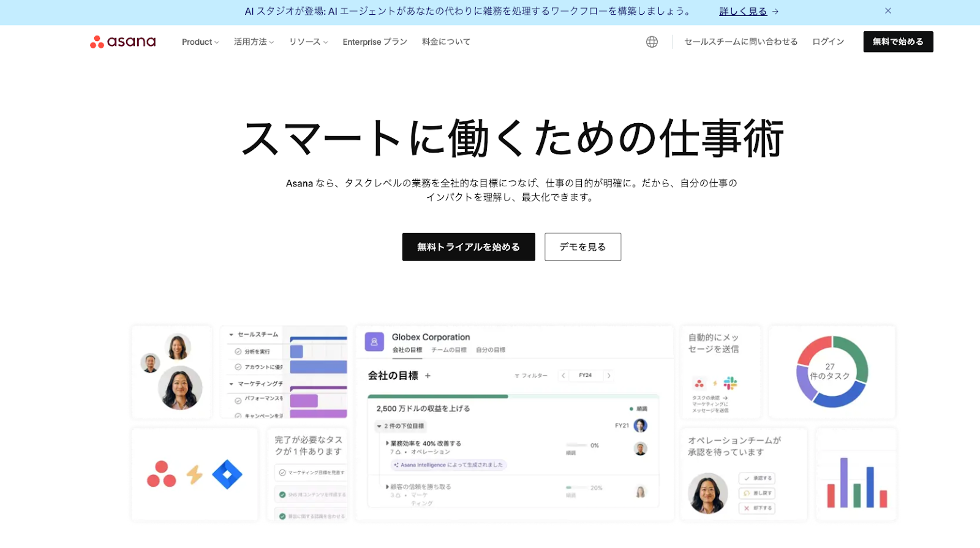Click the FY21 goal owner avatar

(641, 425)
